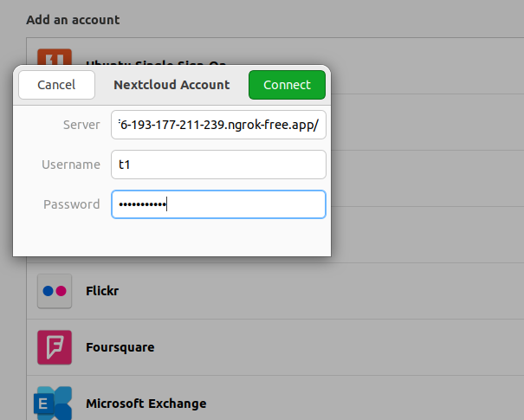Viewport: 524px width, 420px height.
Task: Click the Username field containing t1
Action: point(218,165)
